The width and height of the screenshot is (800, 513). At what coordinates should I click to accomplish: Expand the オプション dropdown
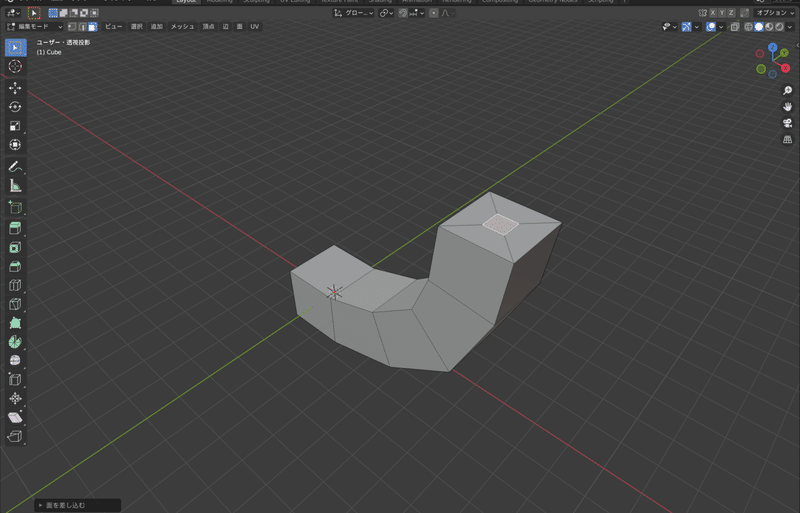click(773, 13)
